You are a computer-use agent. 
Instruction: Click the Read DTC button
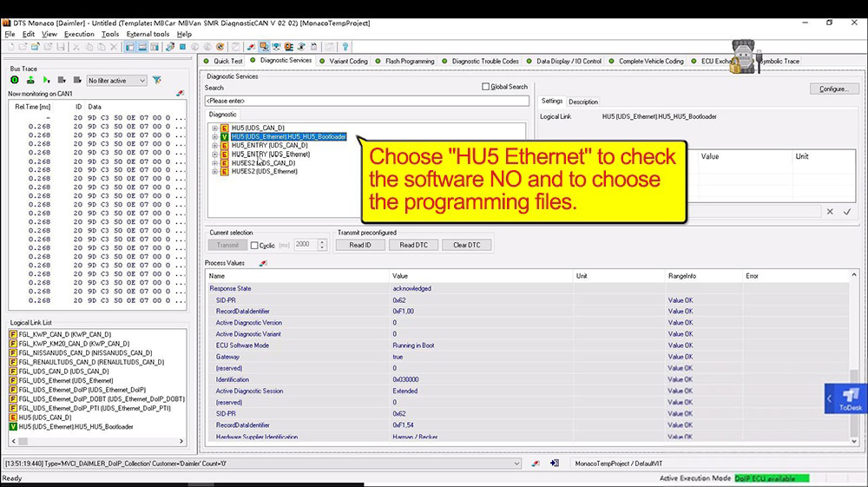point(413,245)
